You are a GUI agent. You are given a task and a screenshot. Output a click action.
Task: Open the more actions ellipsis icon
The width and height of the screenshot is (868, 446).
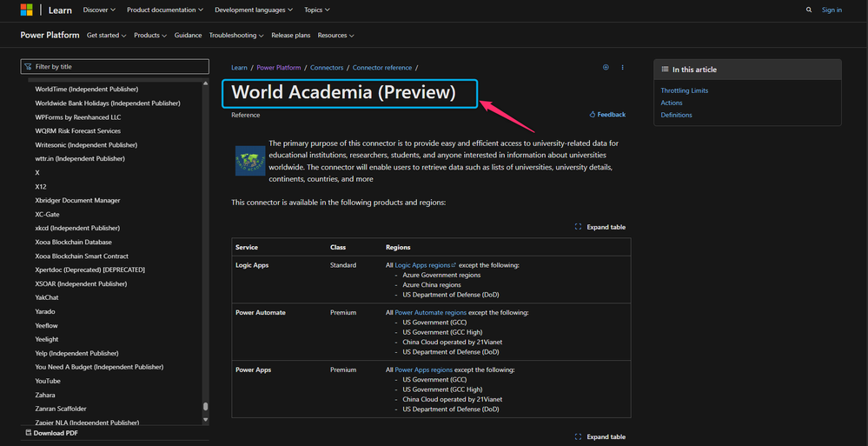coord(622,68)
